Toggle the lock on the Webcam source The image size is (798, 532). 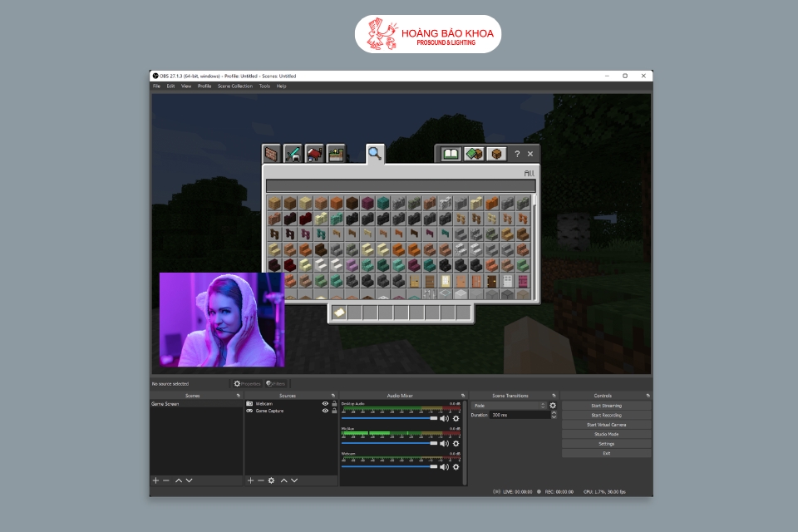click(x=334, y=404)
